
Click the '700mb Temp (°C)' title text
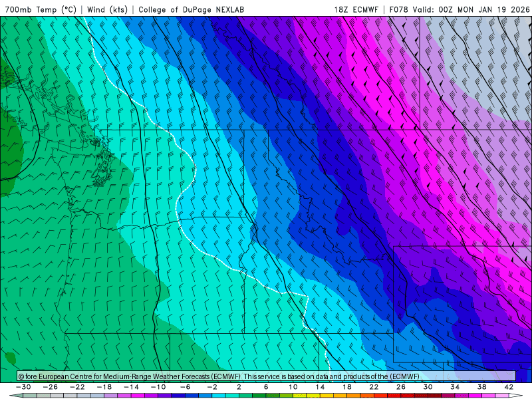[x=41, y=10]
